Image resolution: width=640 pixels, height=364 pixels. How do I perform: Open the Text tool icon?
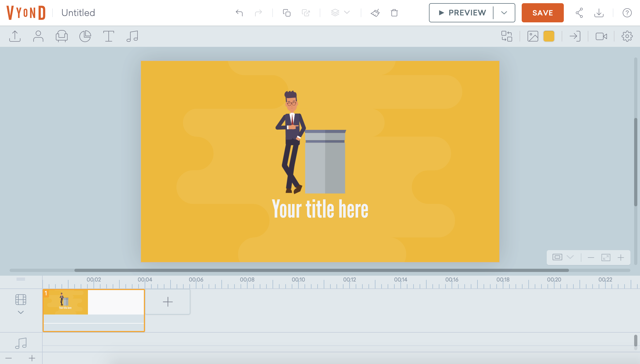(108, 36)
